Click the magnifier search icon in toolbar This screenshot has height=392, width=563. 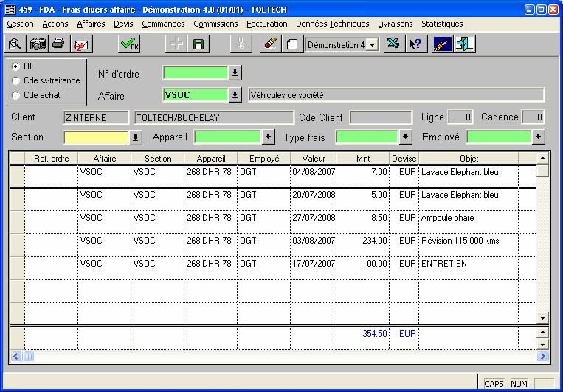pos(15,44)
